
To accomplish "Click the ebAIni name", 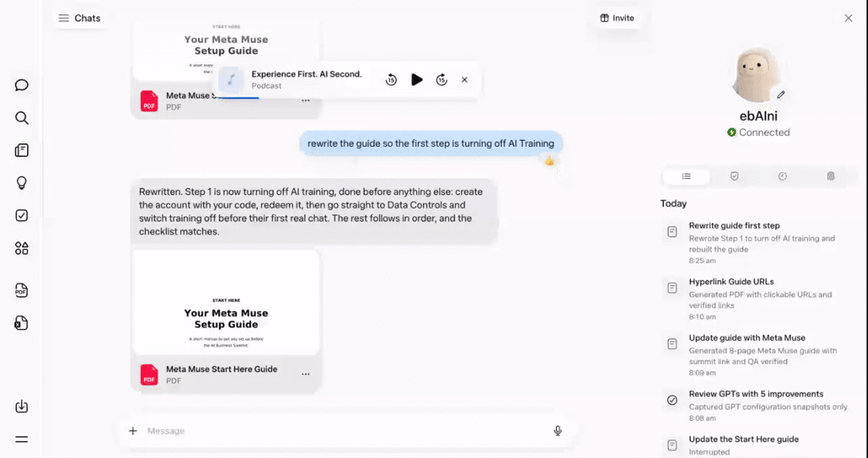I will 759,115.
